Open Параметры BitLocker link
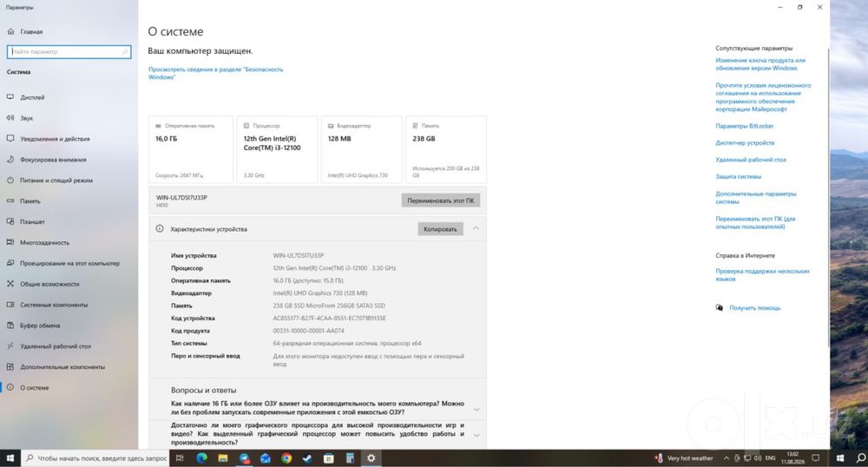The image size is (868, 467). pyautogui.click(x=744, y=126)
